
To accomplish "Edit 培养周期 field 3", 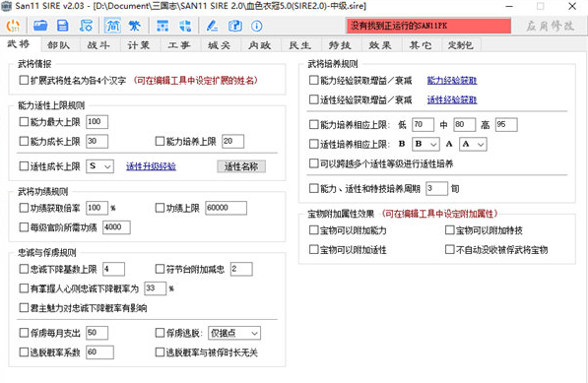I will click(x=437, y=188).
